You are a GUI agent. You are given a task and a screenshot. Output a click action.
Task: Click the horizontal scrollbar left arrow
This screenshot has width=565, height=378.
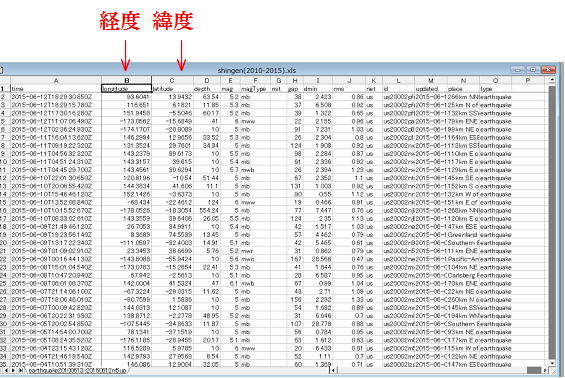[x=334, y=370]
